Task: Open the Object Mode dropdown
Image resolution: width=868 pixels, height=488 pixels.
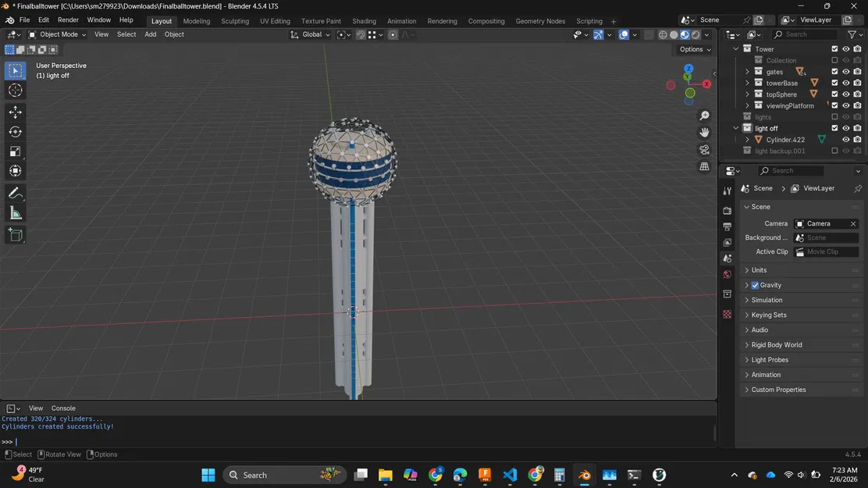Action: pyautogui.click(x=58, y=34)
